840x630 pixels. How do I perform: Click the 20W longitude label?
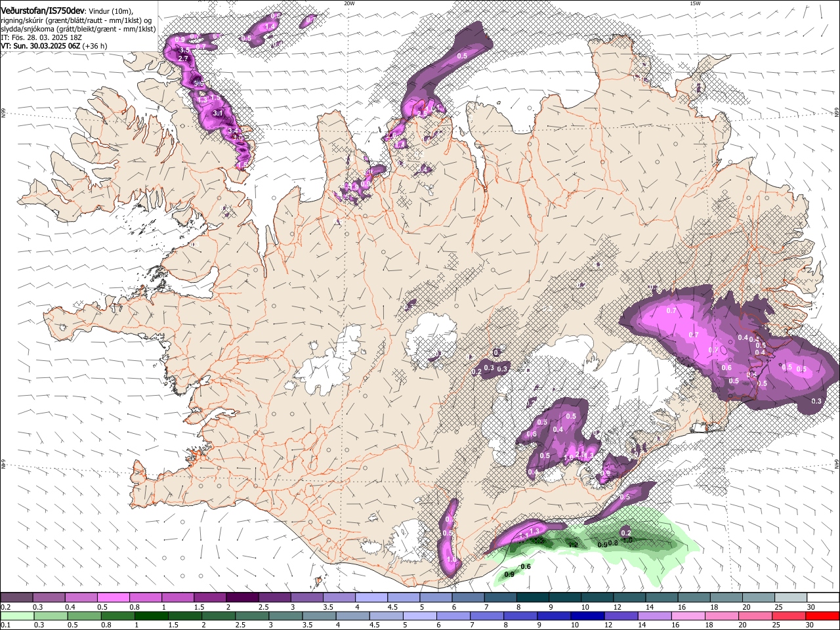click(349, 3)
